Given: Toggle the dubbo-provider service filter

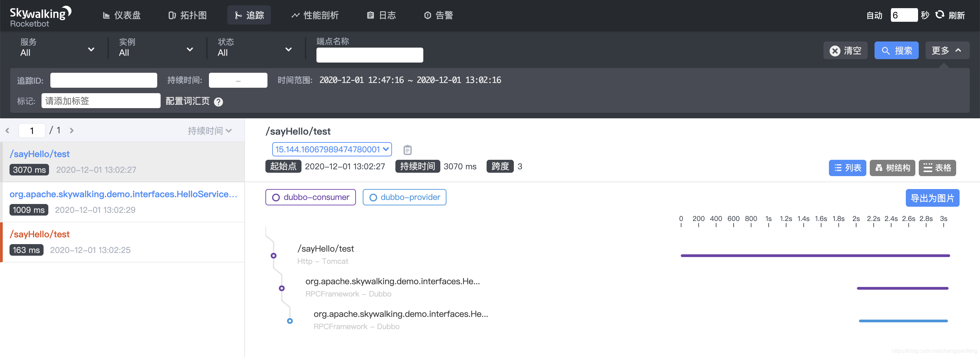Looking at the screenshot, I should [404, 197].
